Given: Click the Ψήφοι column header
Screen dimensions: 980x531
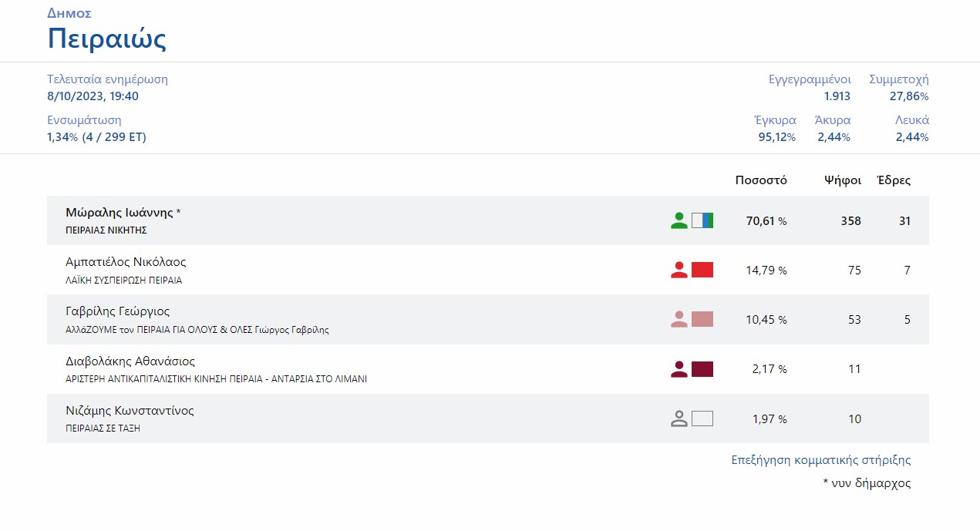Looking at the screenshot, I should [842, 180].
